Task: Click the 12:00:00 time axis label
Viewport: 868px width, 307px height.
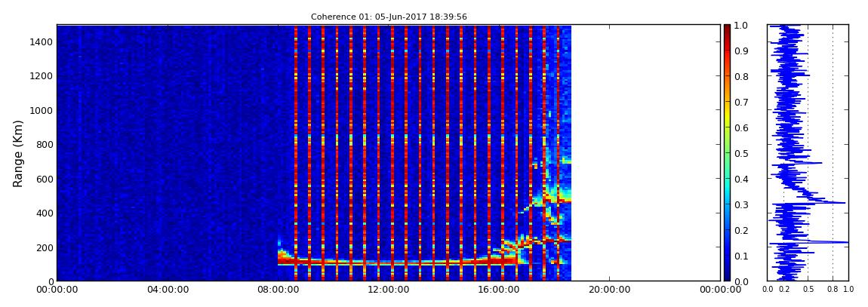Action: coord(389,289)
